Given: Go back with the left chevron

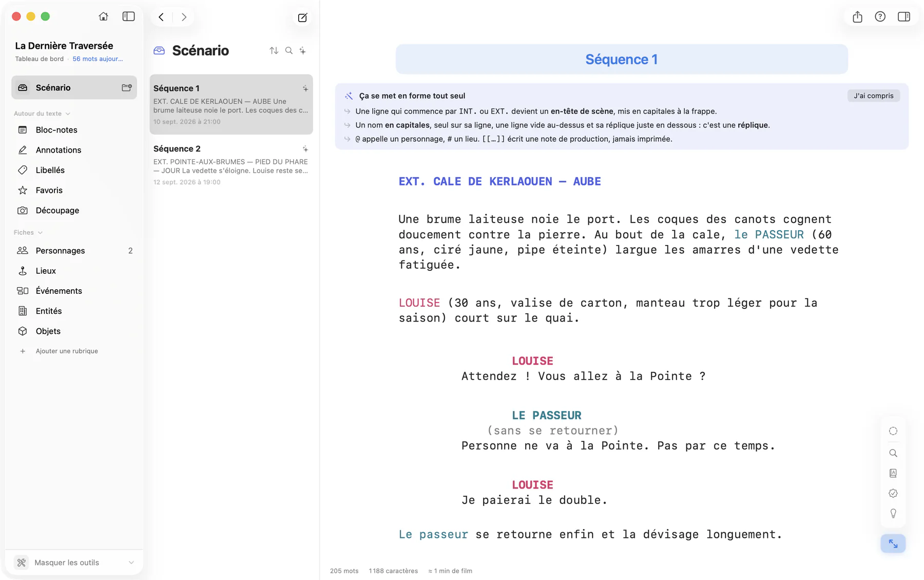Looking at the screenshot, I should click(x=161, y=17).
